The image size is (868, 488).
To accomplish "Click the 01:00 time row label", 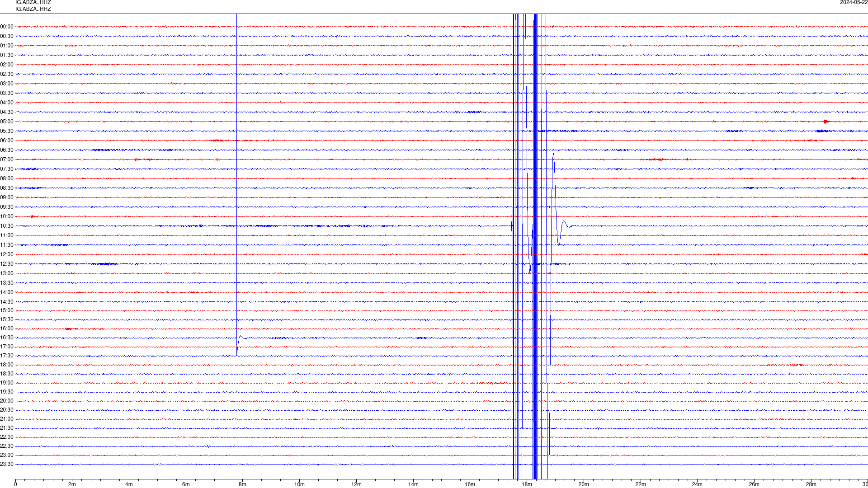I will click(7, 46).
